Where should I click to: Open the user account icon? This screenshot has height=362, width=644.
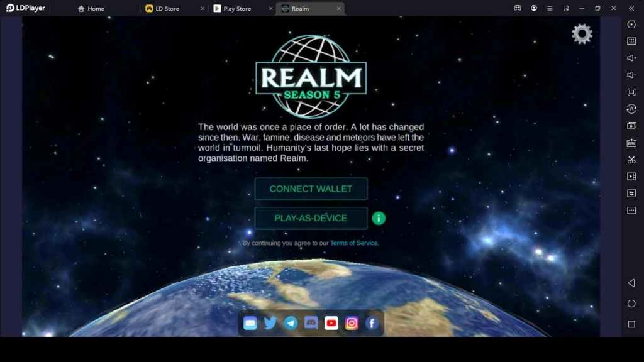tap(534, 8)
